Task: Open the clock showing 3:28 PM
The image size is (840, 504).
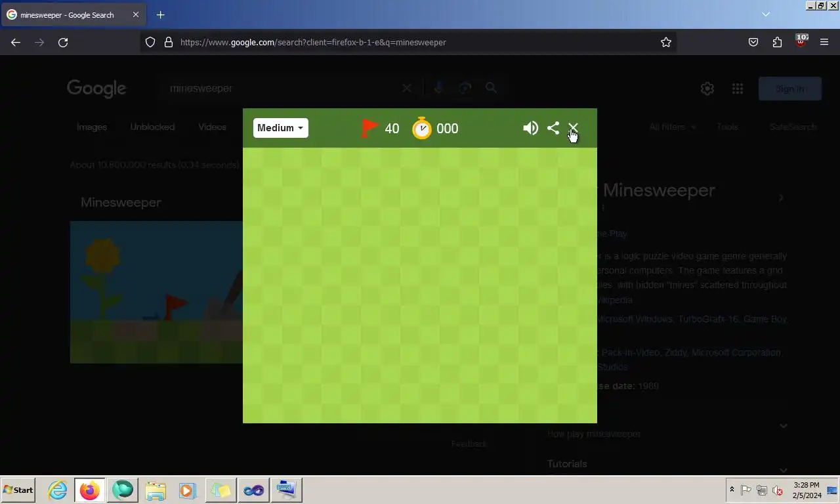Action: 805,490
